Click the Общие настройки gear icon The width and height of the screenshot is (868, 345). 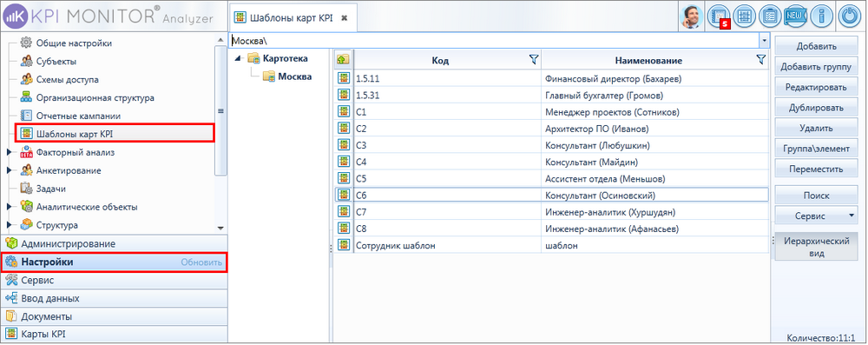click(x=26, y=43)
